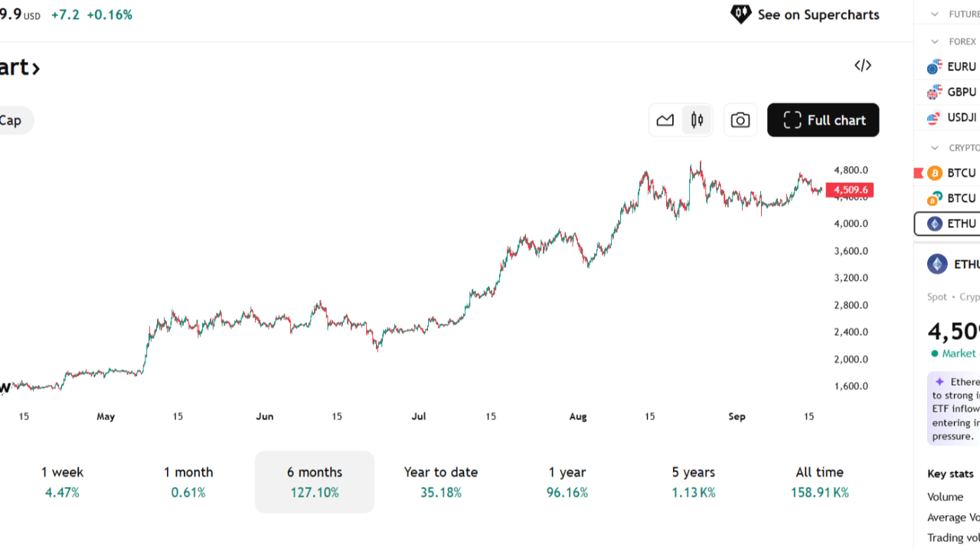Click the Supercharts logo icon
The height and width of the screenshot is (551, 980).
coord(740,15)
